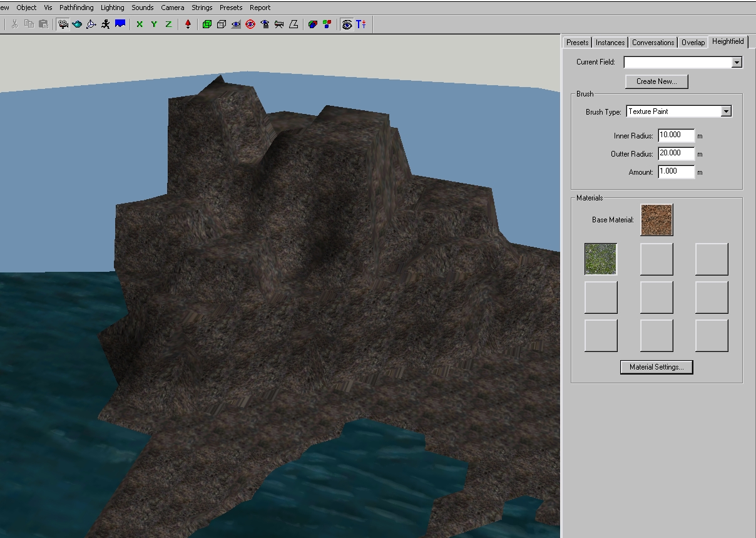Click the blue and red T text icon
Image resolution: width=756 pixels, height=538 pixels.
point(361,24)
